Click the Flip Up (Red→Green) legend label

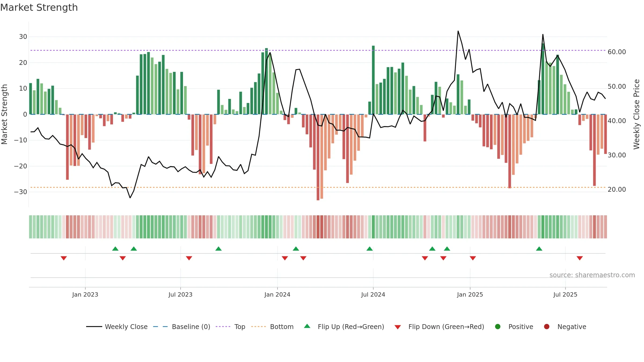click(351, 327)
